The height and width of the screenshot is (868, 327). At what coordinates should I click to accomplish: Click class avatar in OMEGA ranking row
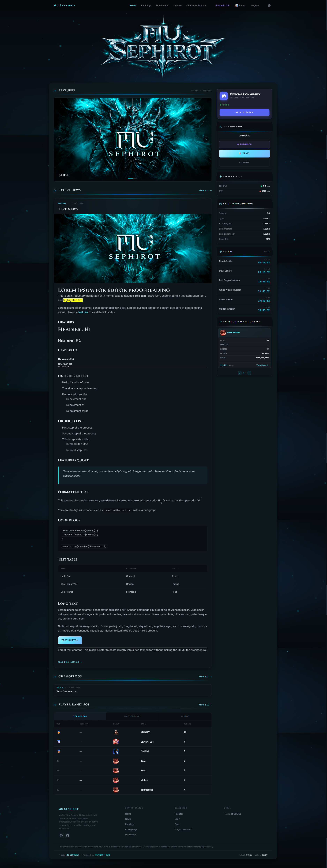point(116,751)
